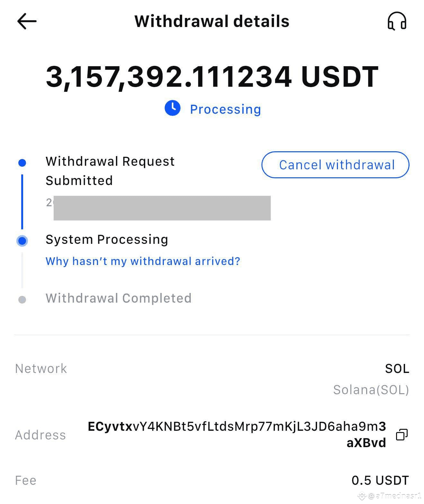Tap the Solana(SOL) network description
This screenshot has height=504, width=424.
coord(371,390)
